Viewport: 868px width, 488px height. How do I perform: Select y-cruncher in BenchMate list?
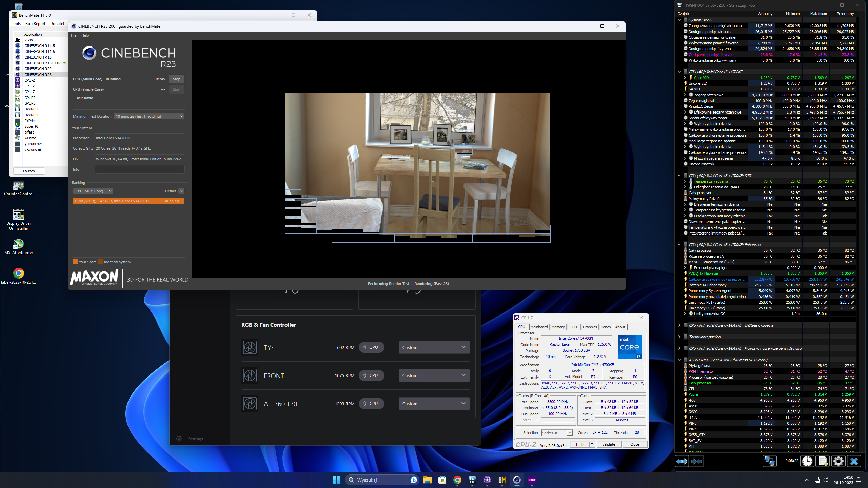point(33,144)
